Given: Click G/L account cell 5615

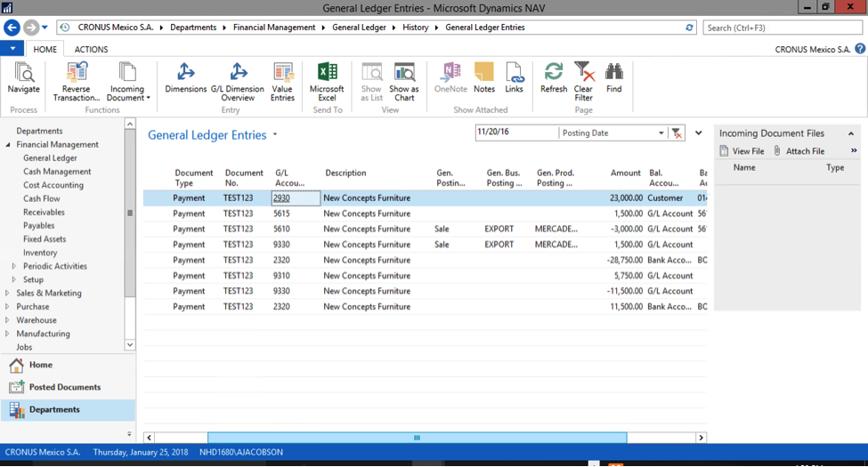Looking at the screenshot, I should (x=281, y=213).
